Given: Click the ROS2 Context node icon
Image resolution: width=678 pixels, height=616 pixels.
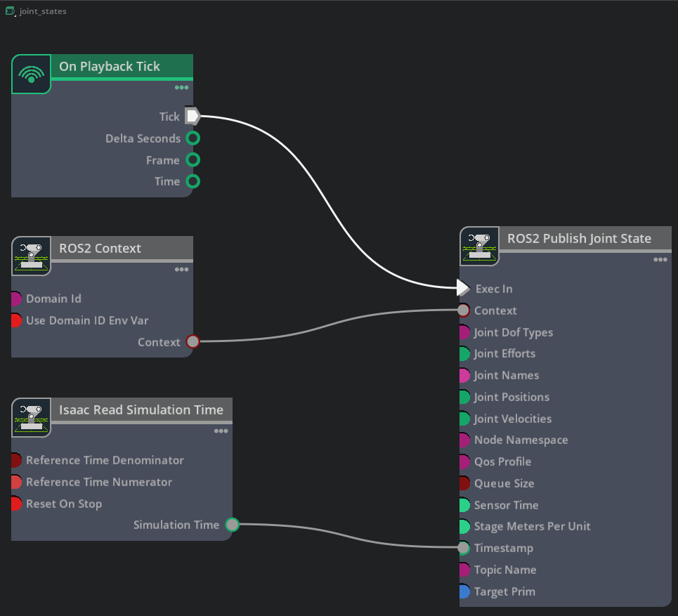Looking at the screenshot, I should [x=31, y=256].
